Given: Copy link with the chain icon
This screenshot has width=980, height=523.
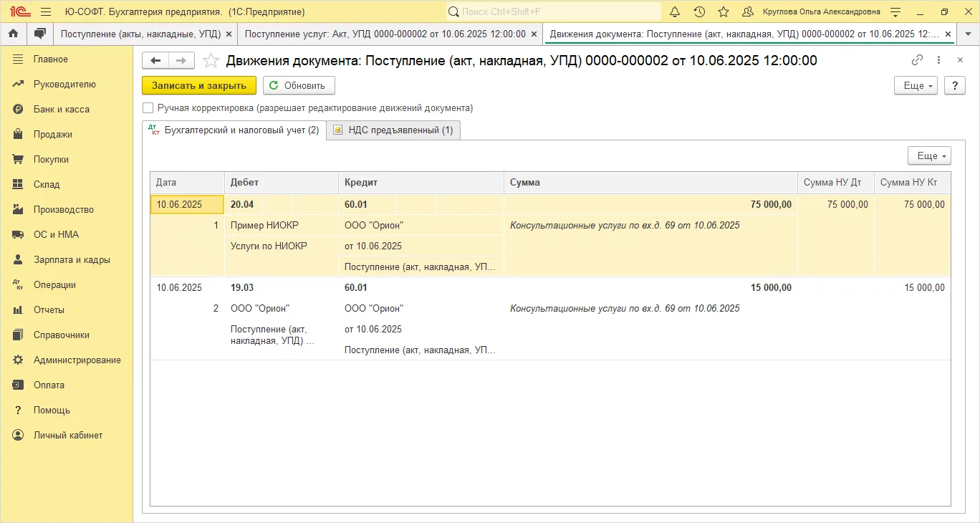Looking at the screenshot, I should (x=917, y=61).
